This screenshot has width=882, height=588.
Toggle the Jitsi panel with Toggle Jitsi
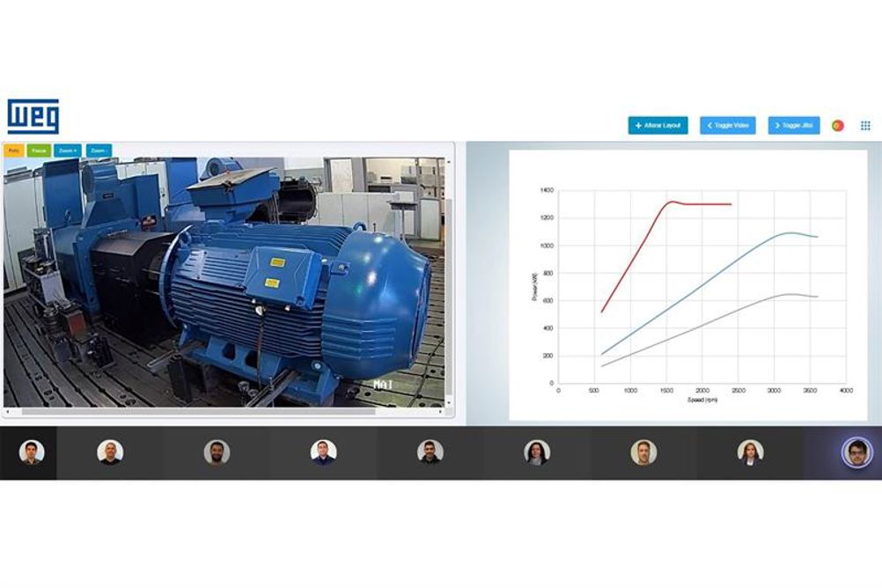point(794,126)
